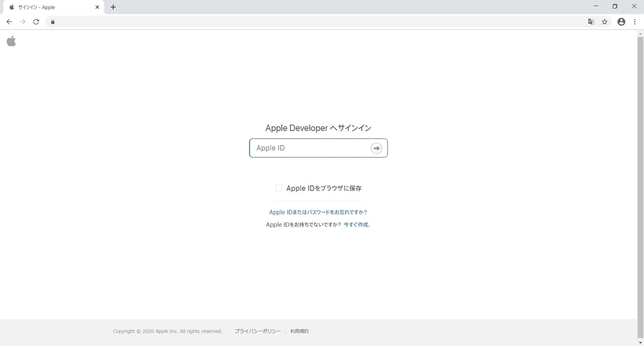Open the プライバシーポリシー footer link
Image resolution: width=644 pixels, height=346 pixels.
(258, 331)
